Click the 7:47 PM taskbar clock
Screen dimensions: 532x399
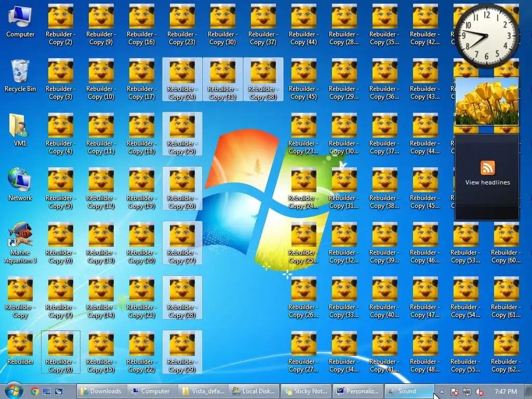coord(506,392)
